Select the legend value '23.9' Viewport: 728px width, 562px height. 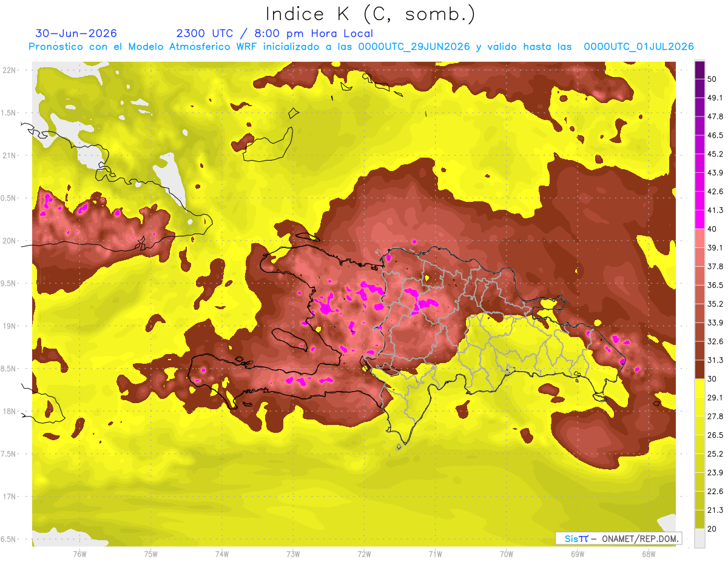[716, 473]
